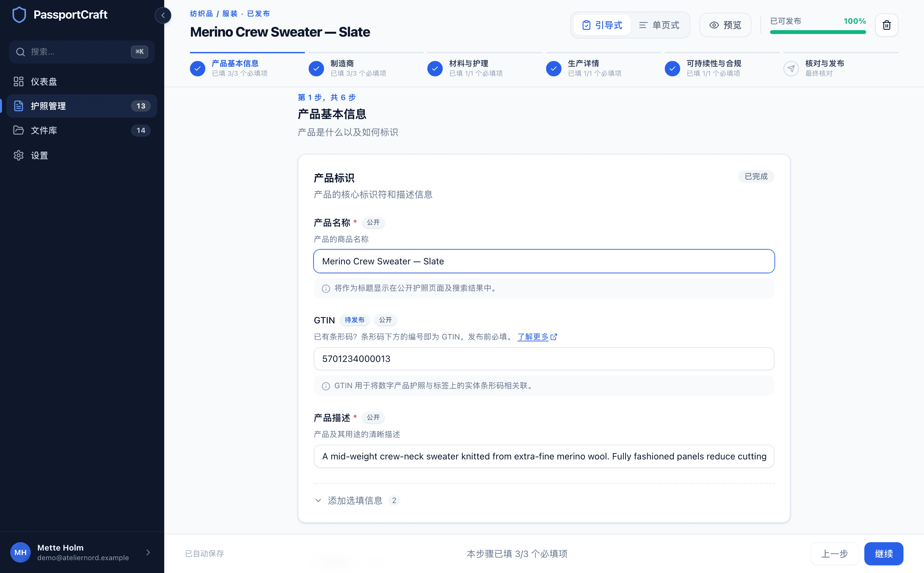The image size is (924, 573).
Task: Delete the passport with trash icon
Action: (x=886, y=25)
